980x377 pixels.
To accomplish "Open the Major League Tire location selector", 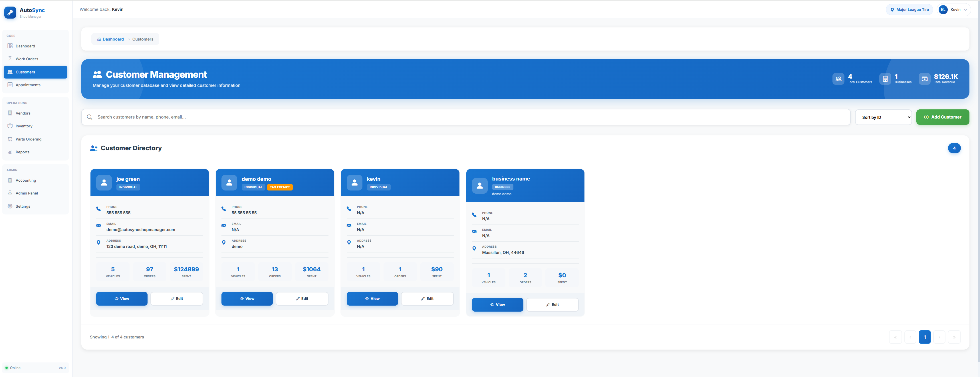I will click(909, 9).
